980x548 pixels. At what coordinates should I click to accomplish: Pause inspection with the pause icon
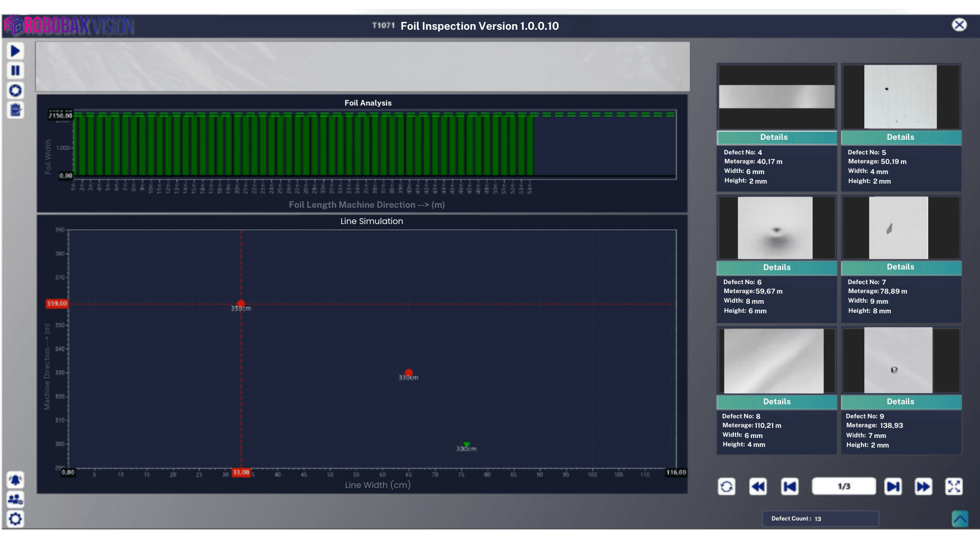coord(15,71)
